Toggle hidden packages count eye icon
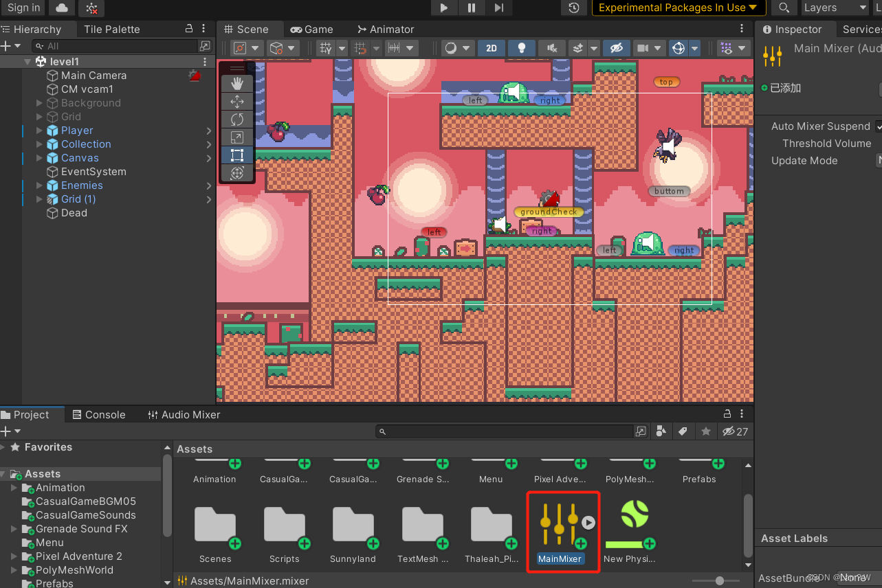The image size is (882, 588). point(735,431)
